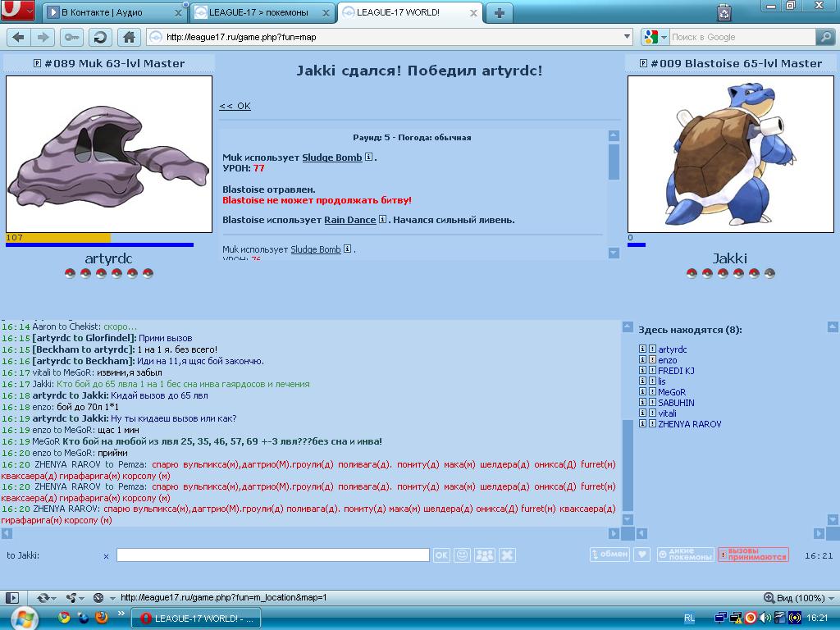Open the zoom level dropdown arrow

coord(831,598)
